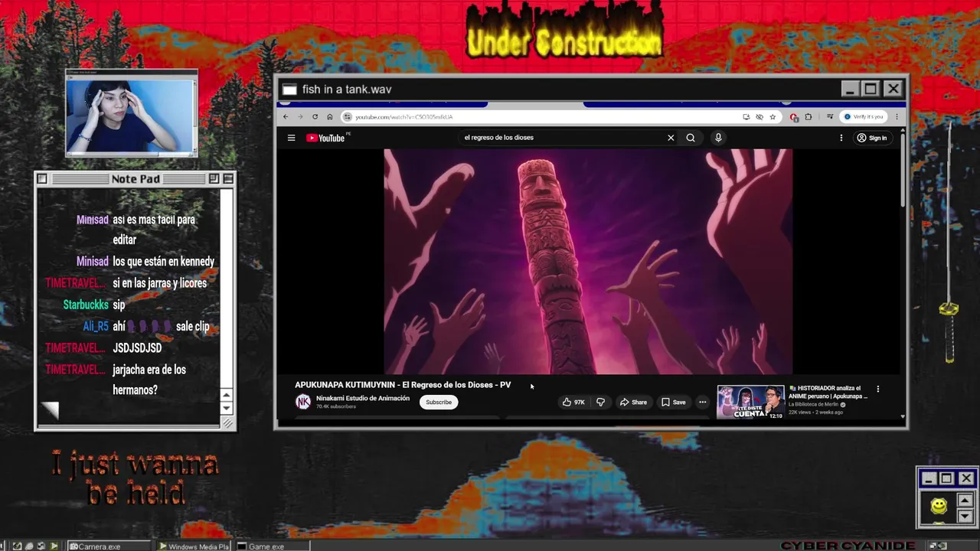Click the YouTube page scrollbar down arrow
Screen dimensions: 980x551
[x=903, y=417]
